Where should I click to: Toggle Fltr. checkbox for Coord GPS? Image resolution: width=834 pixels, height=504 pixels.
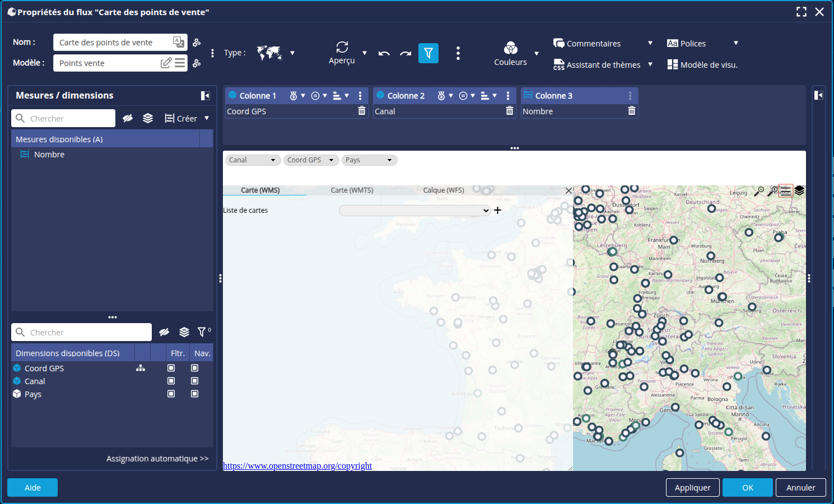click(171, 368)
